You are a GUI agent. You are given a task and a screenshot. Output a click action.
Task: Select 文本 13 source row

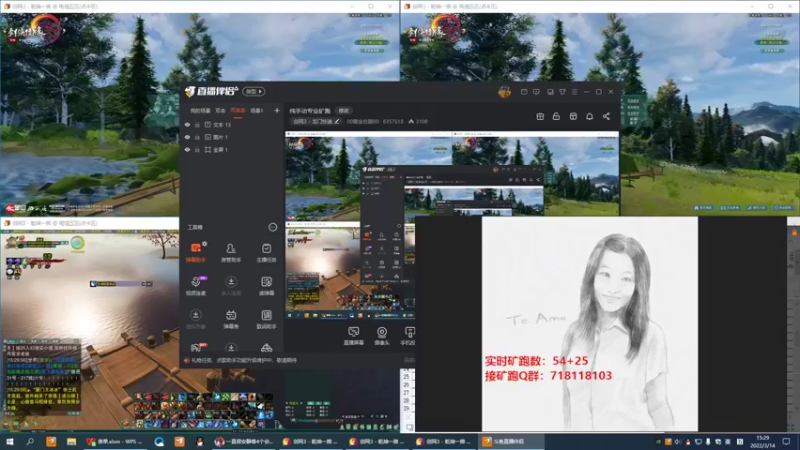pos(232,124)
